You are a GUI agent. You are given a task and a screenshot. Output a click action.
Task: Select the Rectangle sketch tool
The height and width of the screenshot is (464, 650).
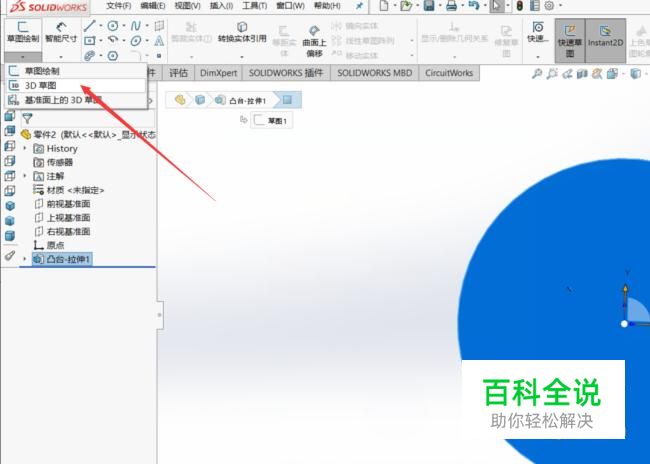click(90, 41)
